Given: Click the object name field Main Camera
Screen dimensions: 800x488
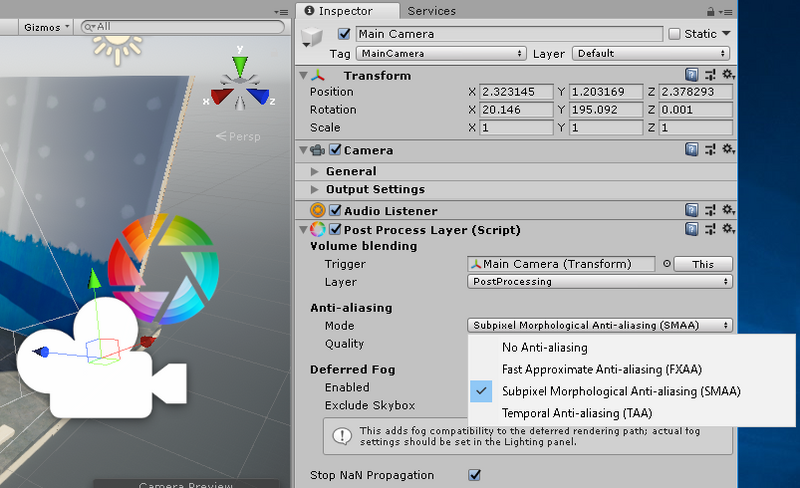Looking at the screenshot, I should click(509, 34).
